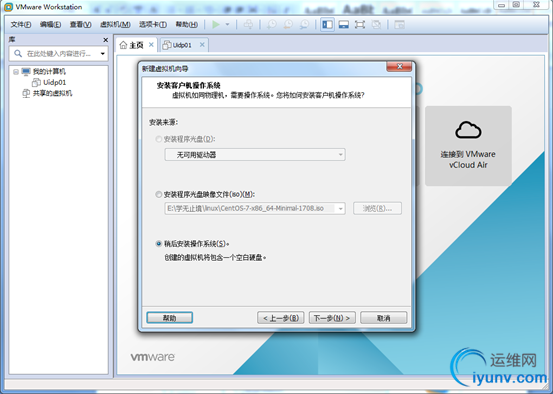
Task: Open the 虚拟机(M) menu
Action: pos(115,24)
